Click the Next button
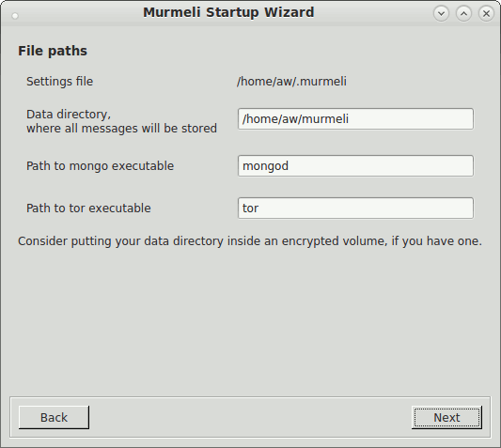 (446, 417)
